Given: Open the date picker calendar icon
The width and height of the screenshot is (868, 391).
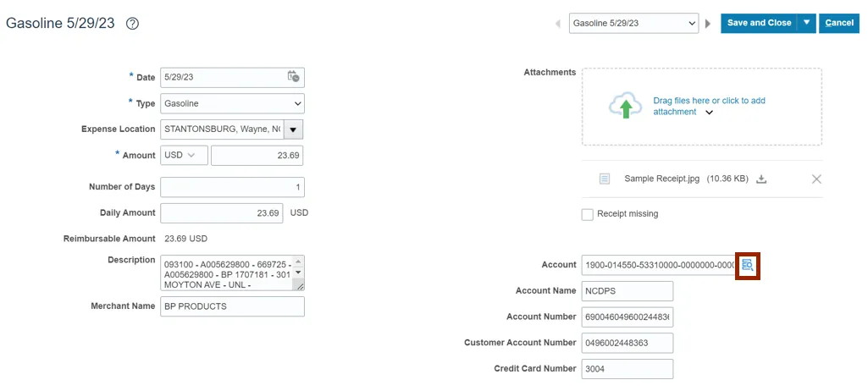Looking at the screenshot, I should point(293,77).
